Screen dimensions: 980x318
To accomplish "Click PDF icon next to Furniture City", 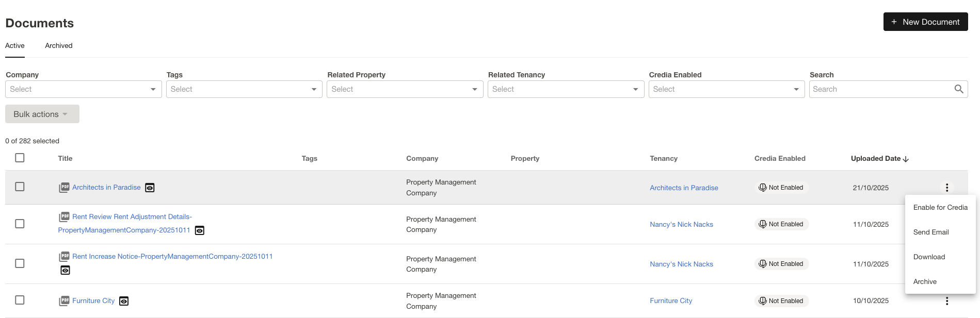I will click(x=64, y=301).
